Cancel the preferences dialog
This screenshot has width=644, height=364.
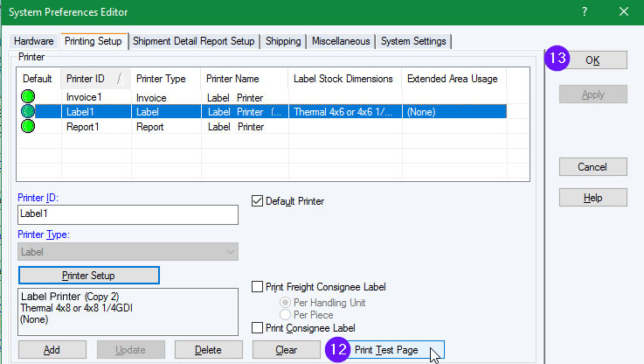592,166
